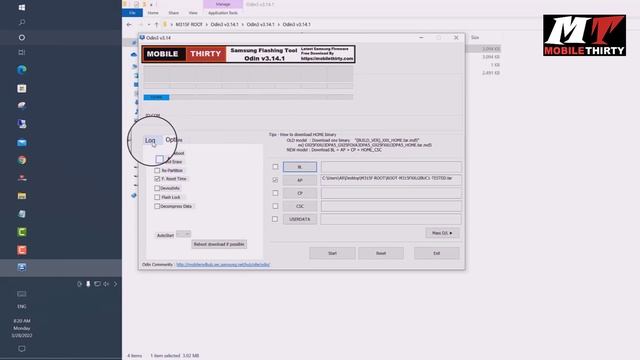Click the Mobile Thirty Odin banner

[x=248, y=54]
